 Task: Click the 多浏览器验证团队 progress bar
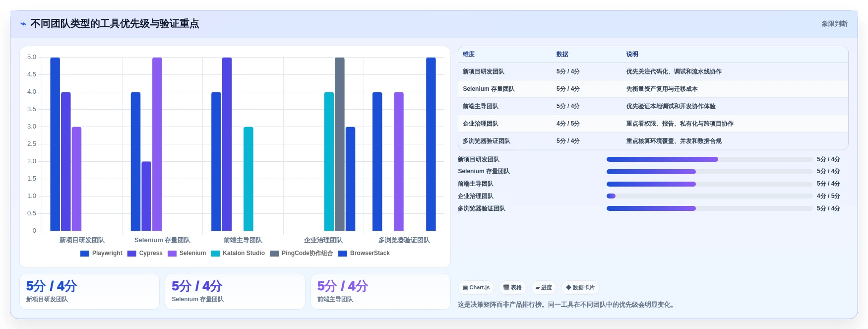coord(709,208)
